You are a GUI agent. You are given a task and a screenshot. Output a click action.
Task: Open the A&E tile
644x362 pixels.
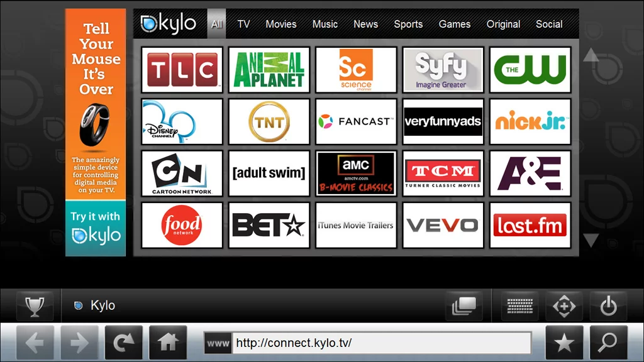pyautogui.click(x=530, y=173)
